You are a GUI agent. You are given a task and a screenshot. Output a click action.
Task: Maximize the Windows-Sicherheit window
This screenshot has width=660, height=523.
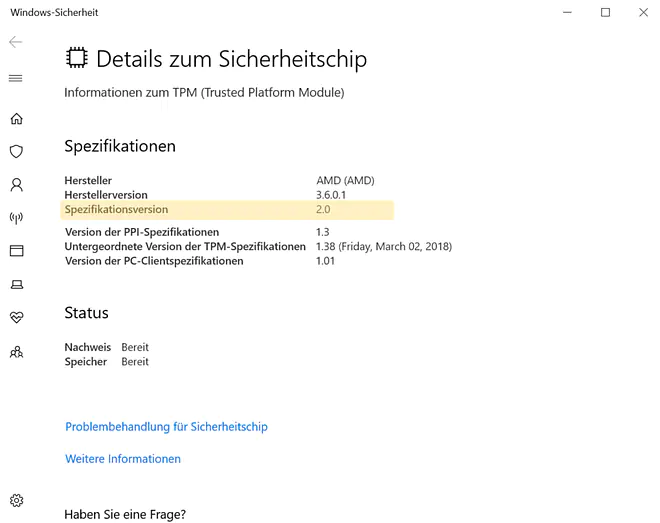click(605, 12)
